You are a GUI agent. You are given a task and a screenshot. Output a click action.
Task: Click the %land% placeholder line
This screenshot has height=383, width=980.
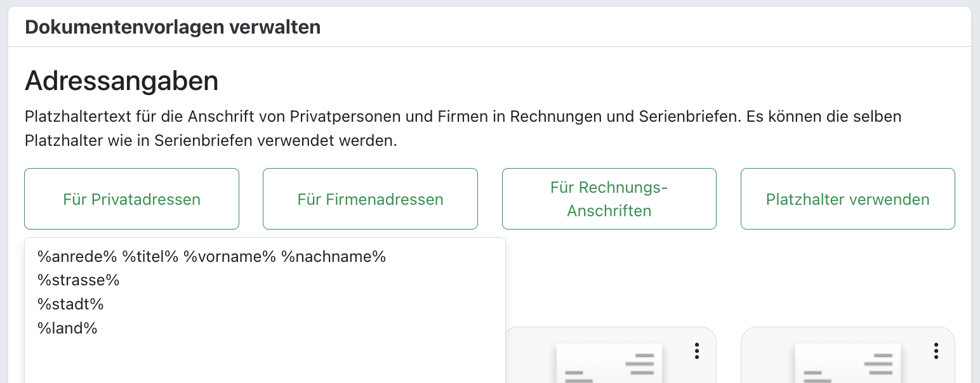(67, 328)
